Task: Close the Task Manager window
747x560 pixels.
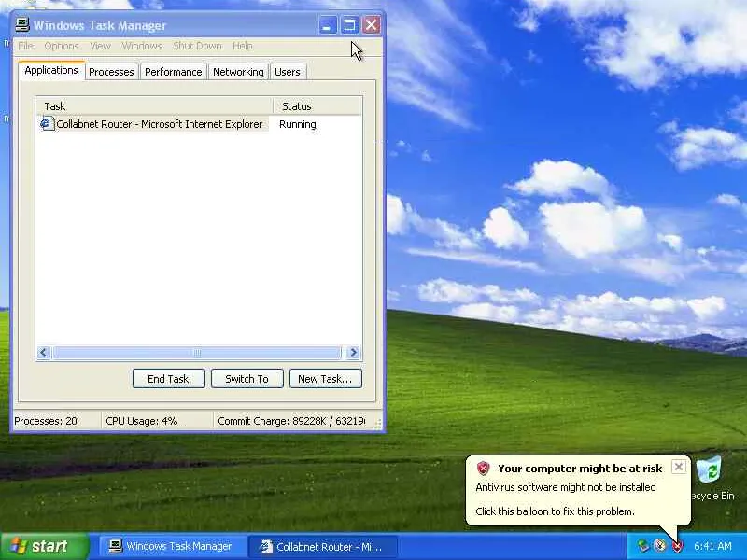Action: coord(371,25)
